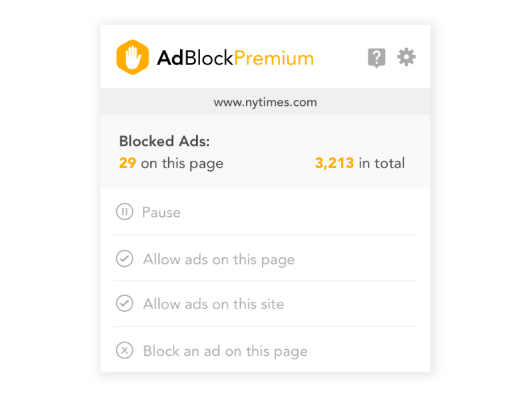This screenshot has width=532, height=399.
Task: Toggle ad blocking pause for this session
Action: pyautogui.click(x=162, y=212)
